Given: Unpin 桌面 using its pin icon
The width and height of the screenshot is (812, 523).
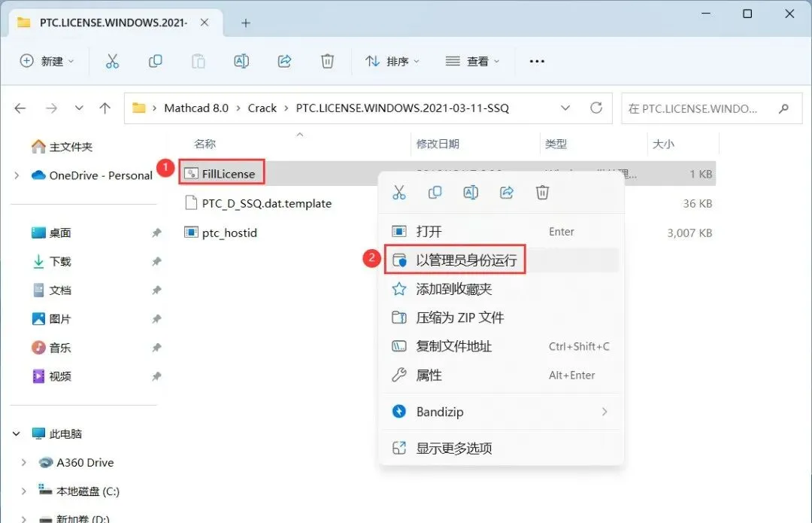Looking at the screenshot, I should pos(156,233).
